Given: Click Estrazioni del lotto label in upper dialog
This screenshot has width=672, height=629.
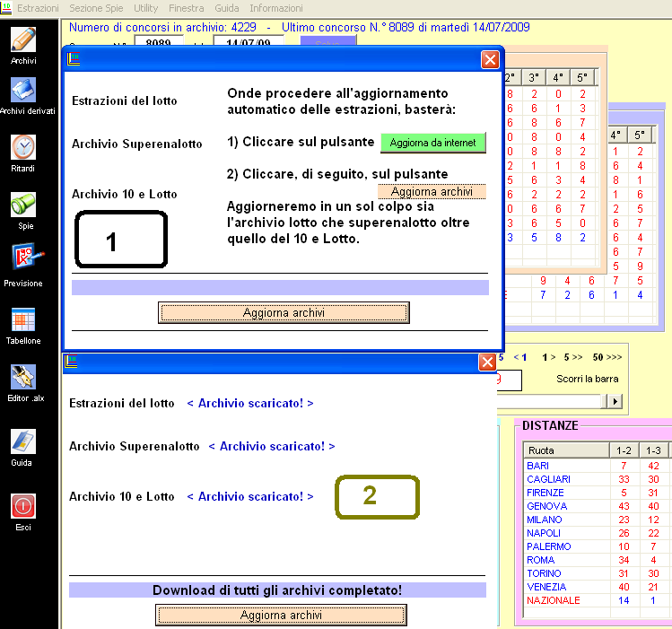Looking at the screenshot, I should [125, 101].
